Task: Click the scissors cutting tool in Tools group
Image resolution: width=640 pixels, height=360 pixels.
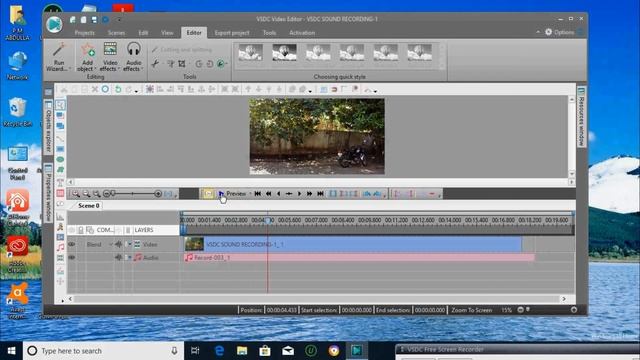Action: tap(155, 64)
